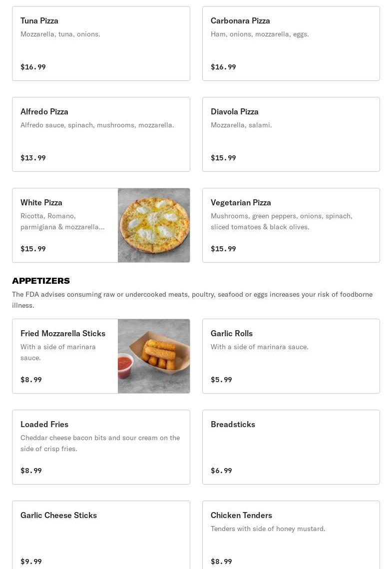Click the $6.99 Breadsticks price
This screenshot has width=392, height=569.
[221, 471]
